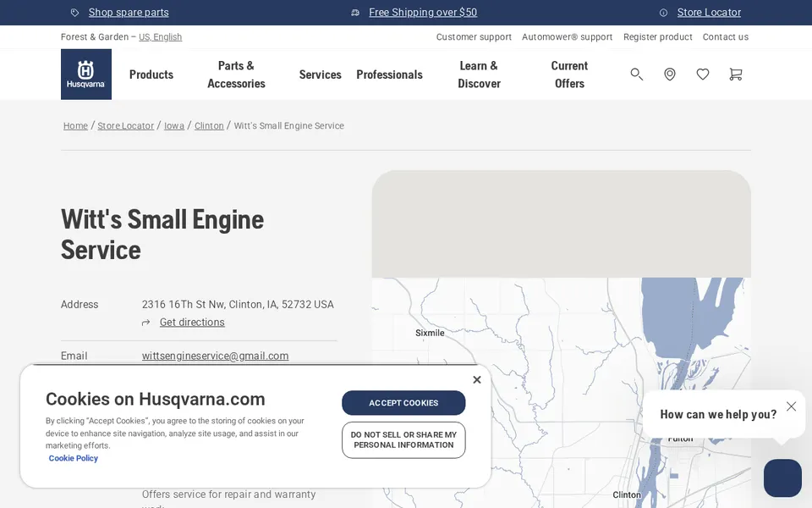
Task: Dismiss the 'How can we help you?' bubble
Action: click(x=792, y=406)
